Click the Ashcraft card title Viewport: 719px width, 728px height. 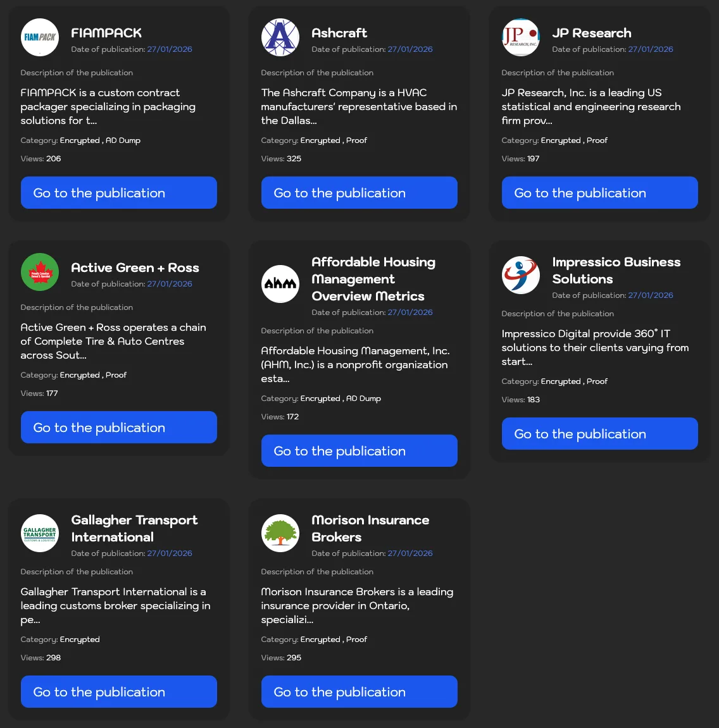[339, 33]
